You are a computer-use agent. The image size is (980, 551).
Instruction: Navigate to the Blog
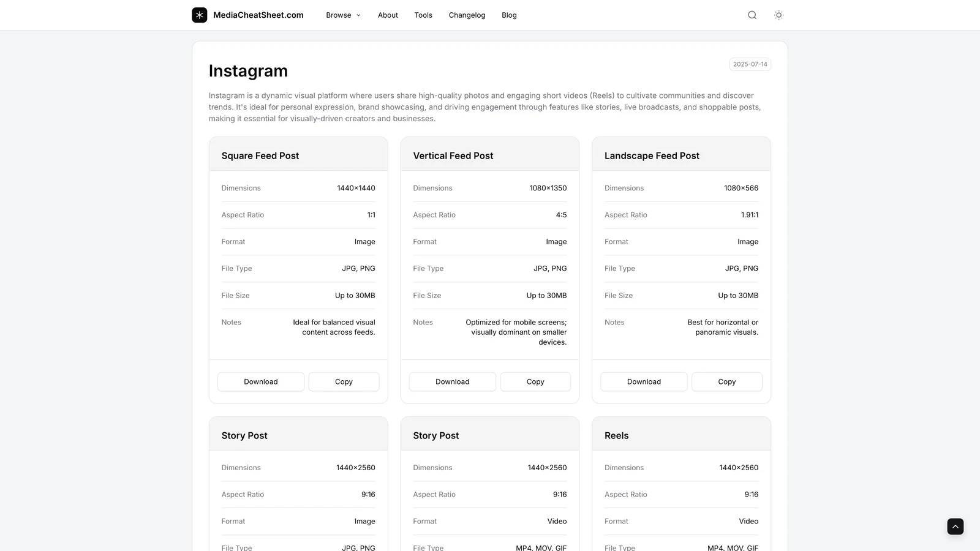point(509,15)
